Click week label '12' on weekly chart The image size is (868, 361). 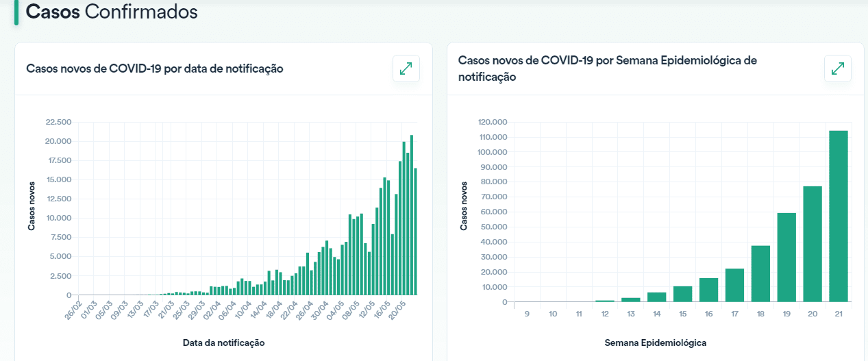click(x=605, y=314)
